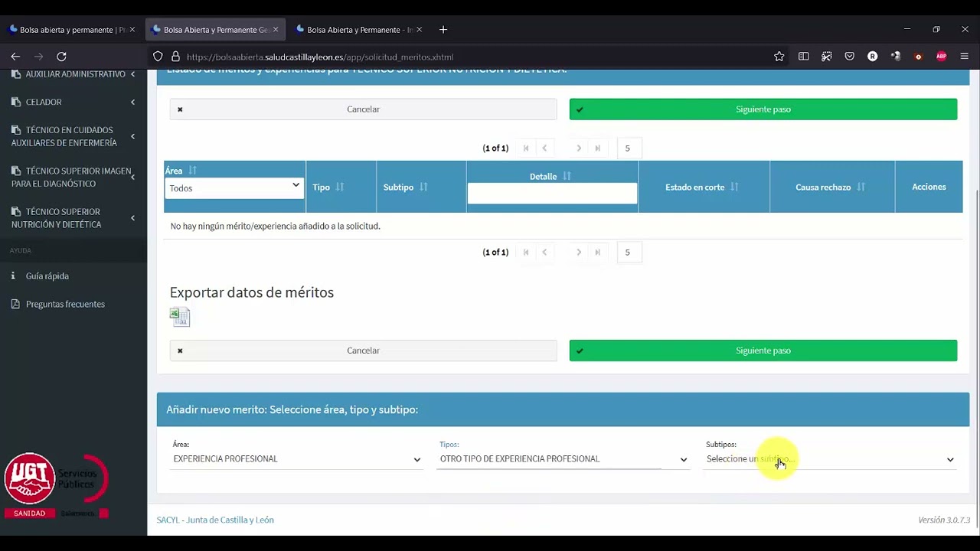Go to first page in top paginator
Viewport: 980px width, 551px height.
[525, 148]
